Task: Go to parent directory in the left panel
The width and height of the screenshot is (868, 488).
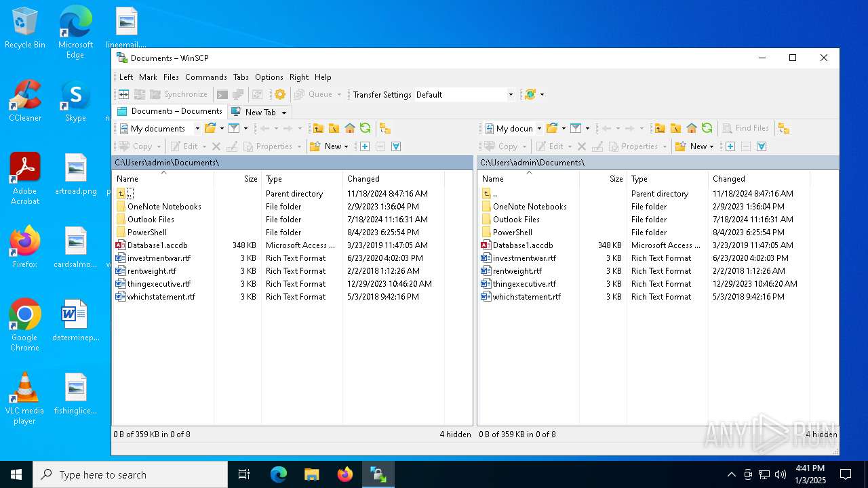Action: click(318, 128)
